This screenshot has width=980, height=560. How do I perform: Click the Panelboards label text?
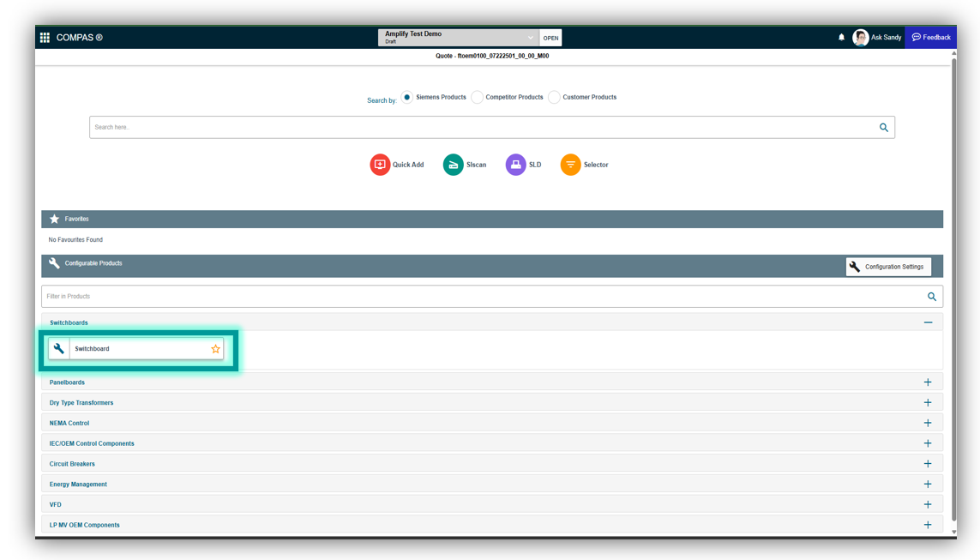tap(67, 382)
